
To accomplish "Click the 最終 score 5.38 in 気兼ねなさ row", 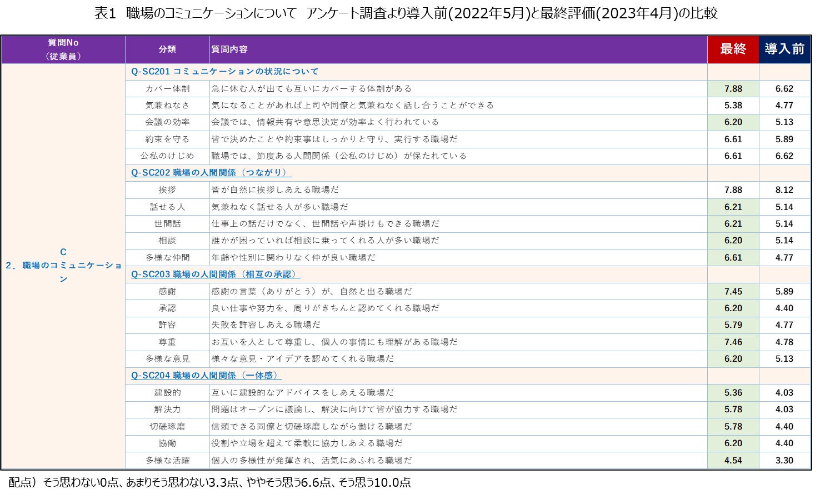I will (x=733, y=106).
